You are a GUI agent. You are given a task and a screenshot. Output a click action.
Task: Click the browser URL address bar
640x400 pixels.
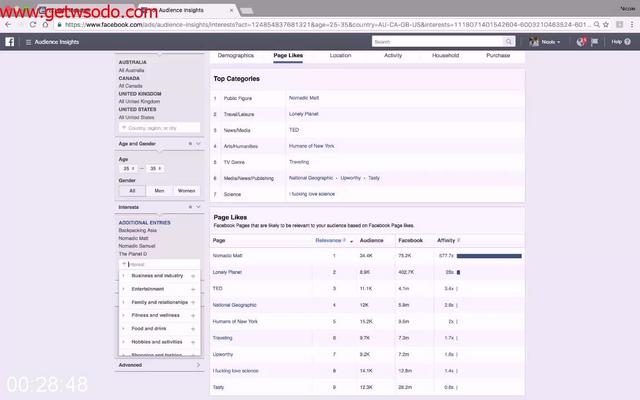click(x=324, y=24)
